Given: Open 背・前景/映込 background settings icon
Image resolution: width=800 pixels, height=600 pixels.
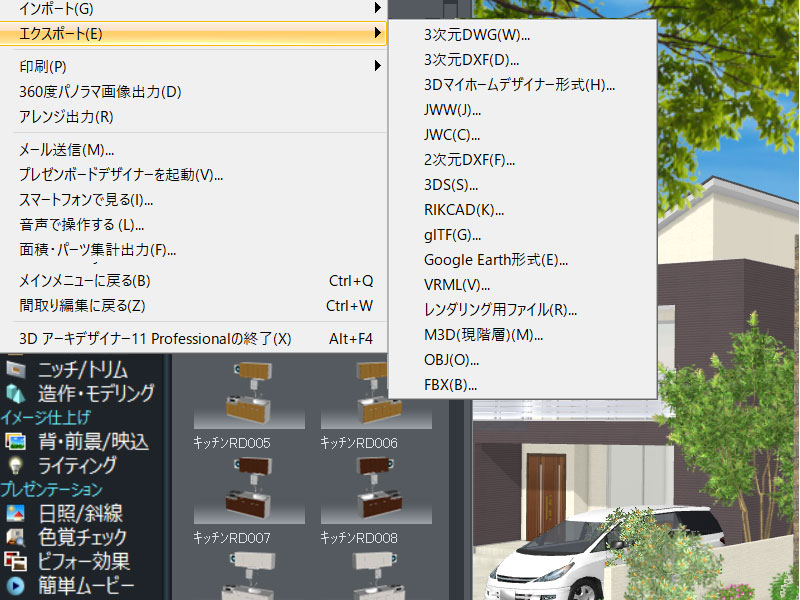Looking at the screenshot, I should coord(15,441).
